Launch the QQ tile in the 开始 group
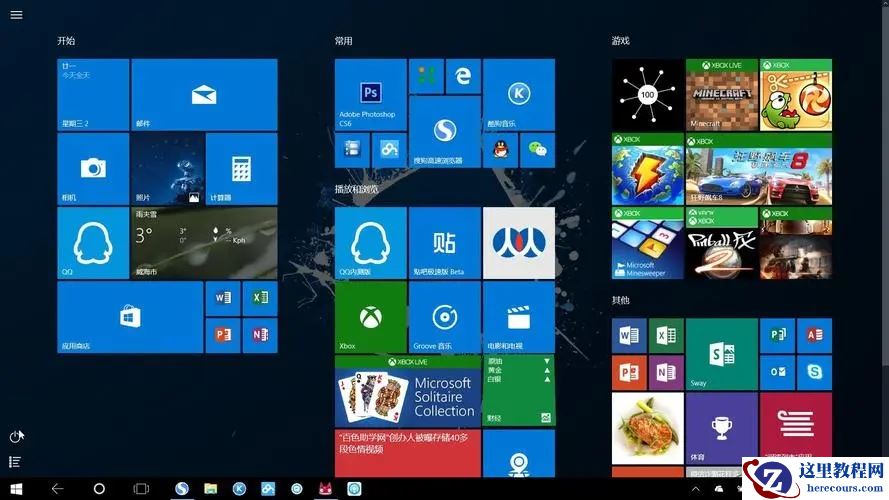Viewport: 889px width, 500px height. (93, 243)
